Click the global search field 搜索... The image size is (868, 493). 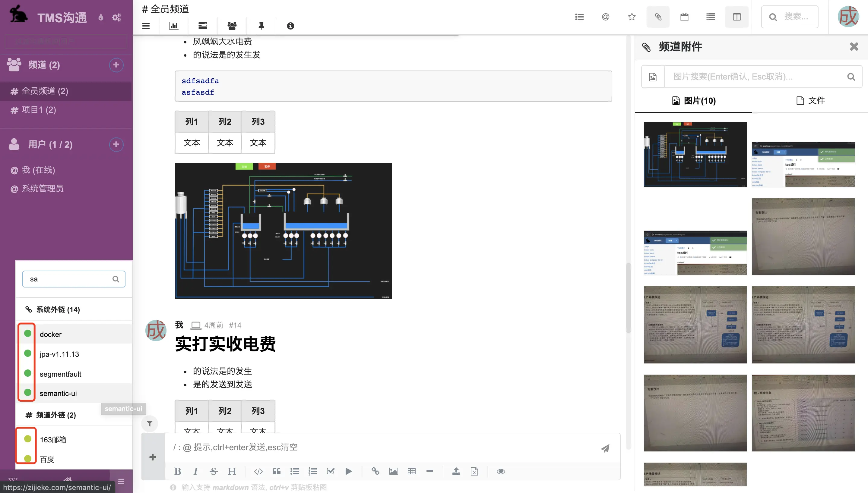click(x=790, y=17)
